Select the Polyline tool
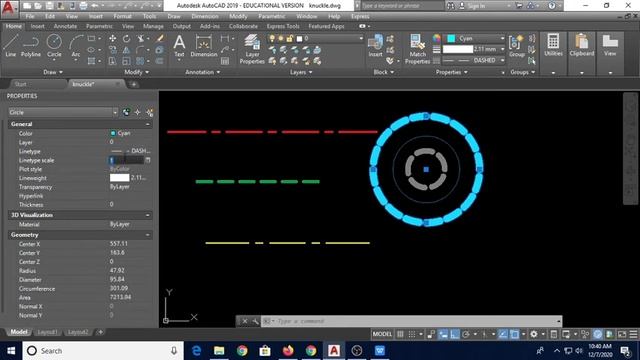The width and height of the screenshot is (640, 360). tap(31, 46)
